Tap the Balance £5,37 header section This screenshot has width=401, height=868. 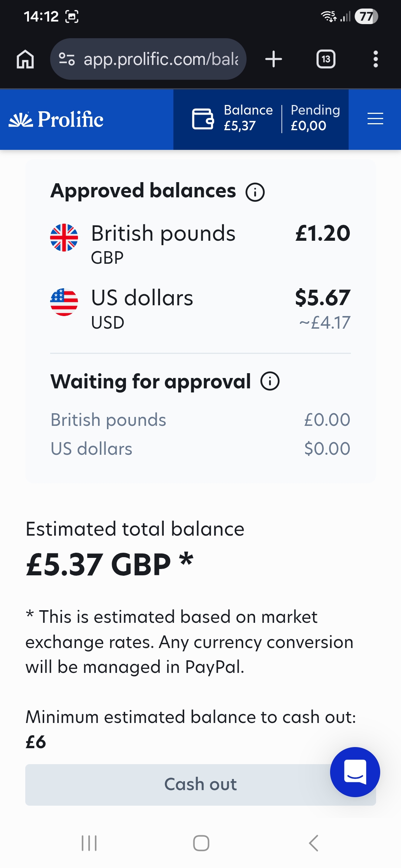(x=248, y=118)
